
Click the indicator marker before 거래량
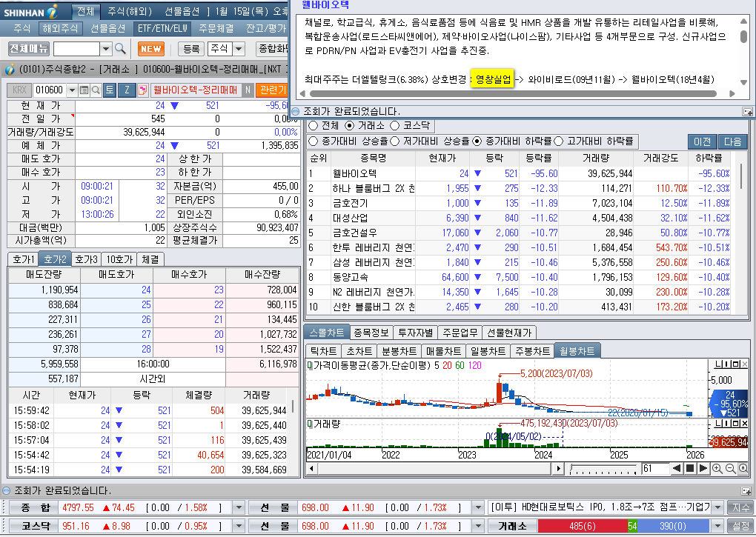click(310, 424)
